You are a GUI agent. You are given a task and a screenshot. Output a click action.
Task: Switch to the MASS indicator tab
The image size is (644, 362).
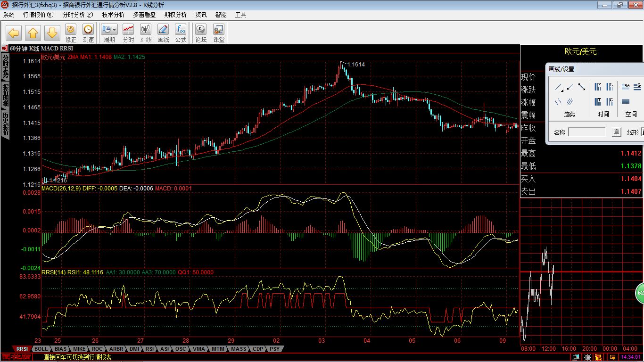point(239,349)
